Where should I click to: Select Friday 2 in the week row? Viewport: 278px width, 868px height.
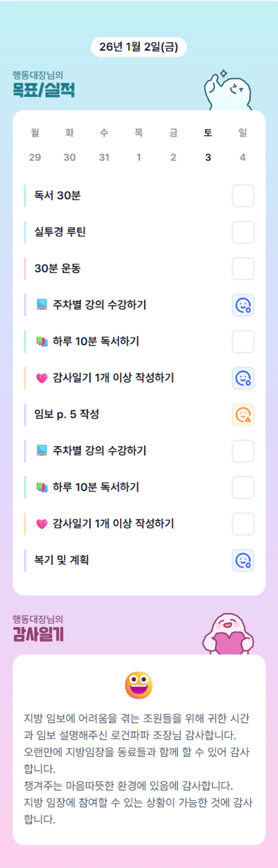(173, 157)
